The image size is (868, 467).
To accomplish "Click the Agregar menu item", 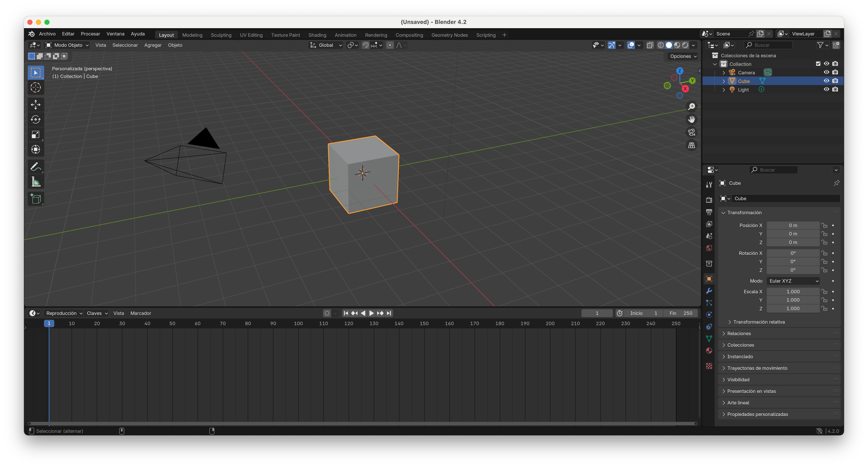I will (152, 45).
